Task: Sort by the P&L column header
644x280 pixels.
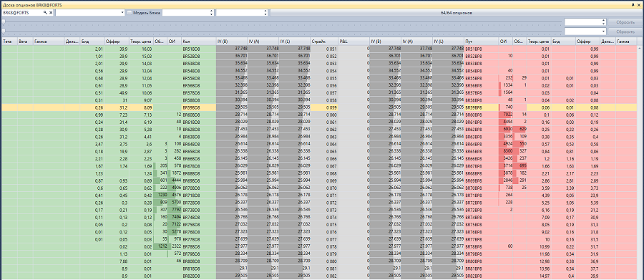Action: coord(353,41)
